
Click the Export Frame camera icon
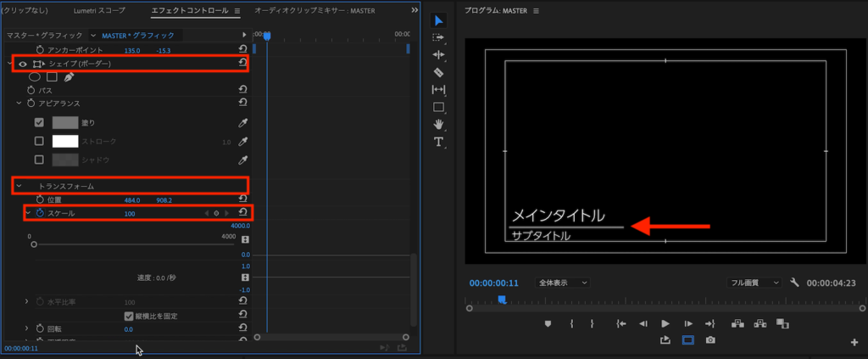(x=710, y=340)
